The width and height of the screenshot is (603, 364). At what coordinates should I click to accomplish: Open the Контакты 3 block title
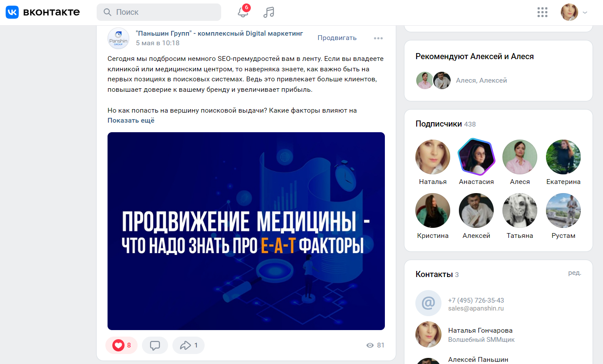point(437,274)
